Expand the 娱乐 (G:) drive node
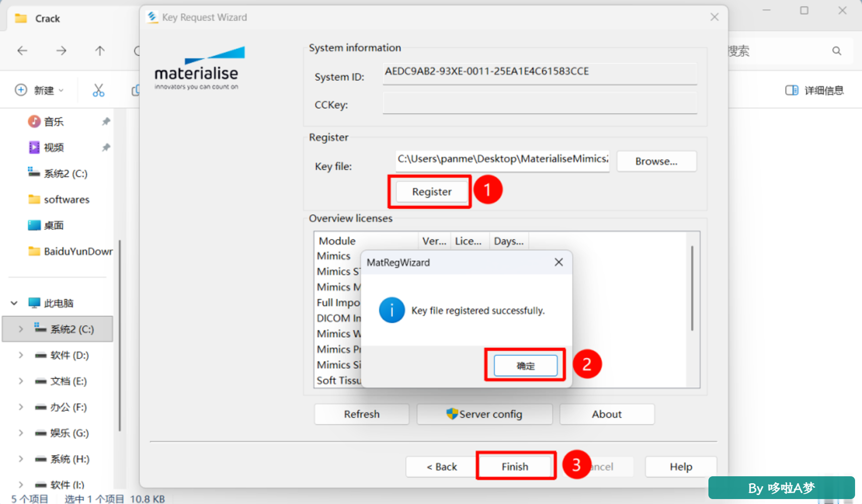862x504 pixels. (x=21, y=433)
